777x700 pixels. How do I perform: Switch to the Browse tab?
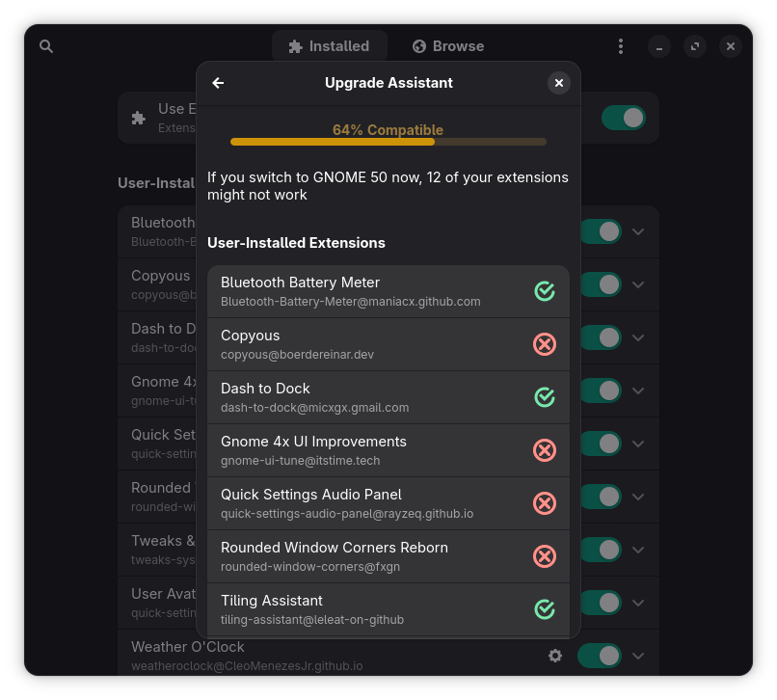[x=448, y=46]
